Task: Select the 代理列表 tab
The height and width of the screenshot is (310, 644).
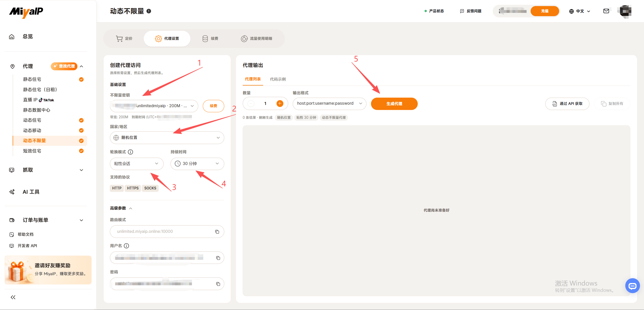Action: 253,79
